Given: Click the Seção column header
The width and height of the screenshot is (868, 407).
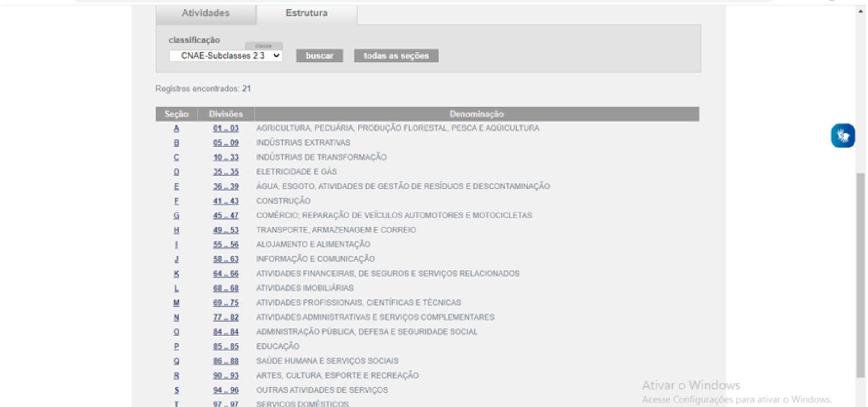Looking at the screenshot, I should tap(176, 114).
